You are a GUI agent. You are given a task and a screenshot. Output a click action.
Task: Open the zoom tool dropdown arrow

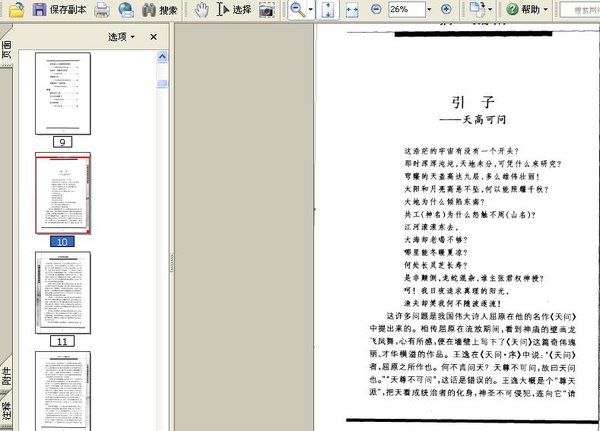310,10
